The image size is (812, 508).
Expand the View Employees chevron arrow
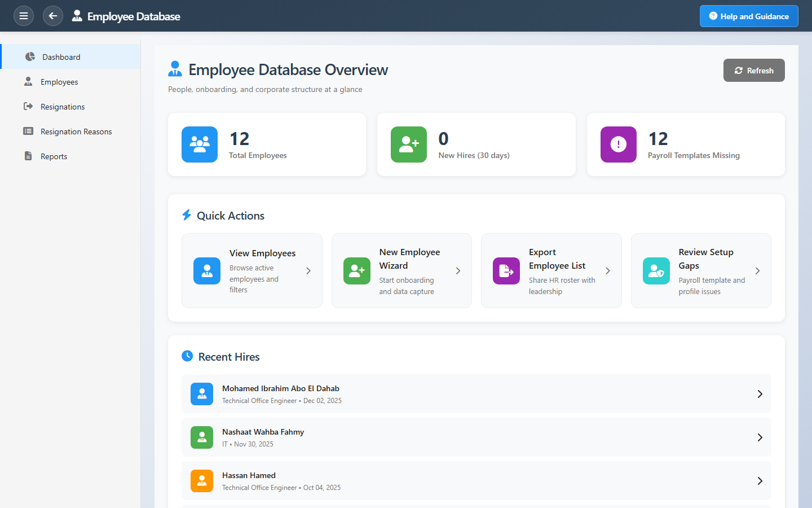click(x=308, y=271)
